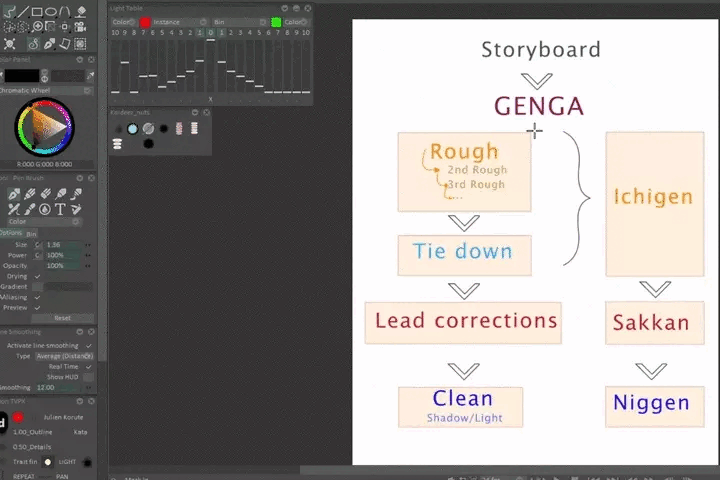This screenshot has width=720, height=480.
Task: Open the Instance dropdown in Light Table
Action: click(x=178, y=21)
